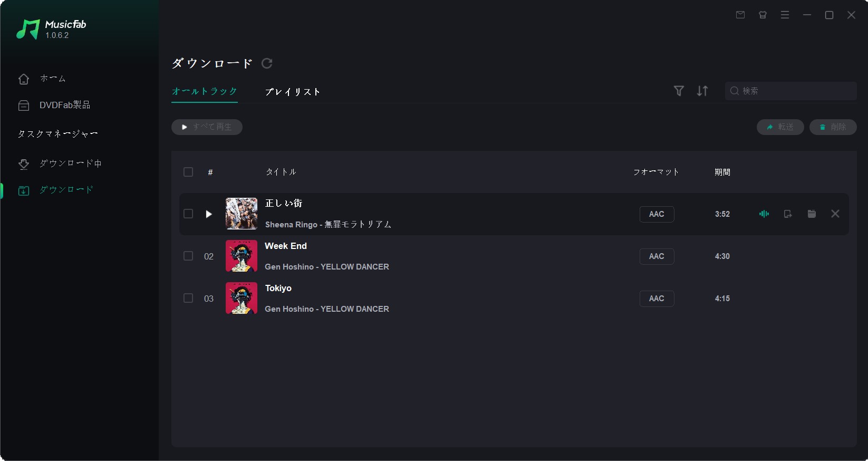Viewport: 868px width, 461px height.
Task: Click the タスクマネージャー section label
Action: [x=58, y=134]
